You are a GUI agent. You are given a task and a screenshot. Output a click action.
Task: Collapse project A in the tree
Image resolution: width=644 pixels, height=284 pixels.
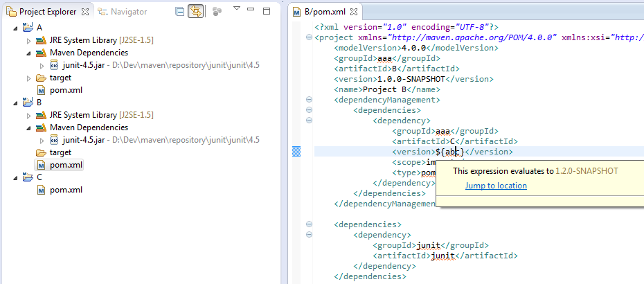coord(16,28)
